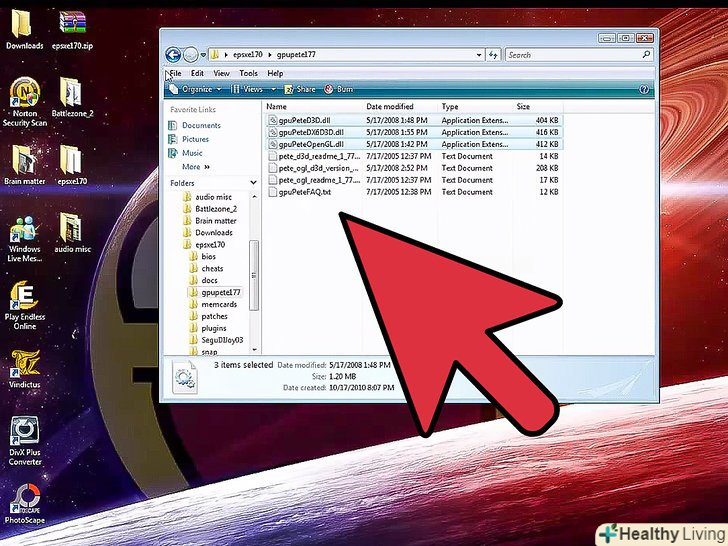Image resolution: width=728 pixels, height=546 pixels.
Task: Click the Burn toolbar button
Action: click(x=338, y=89)
